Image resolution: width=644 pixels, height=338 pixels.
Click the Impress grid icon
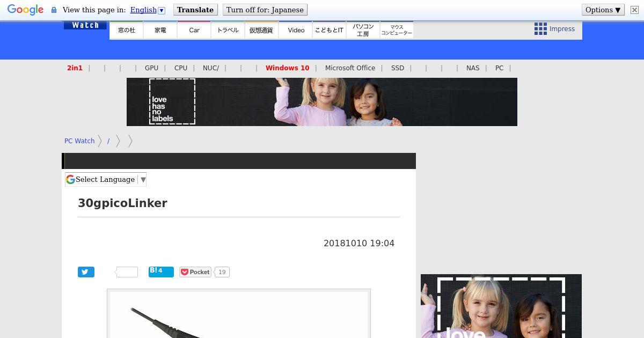pyautogui.click(x=540, y=29)
